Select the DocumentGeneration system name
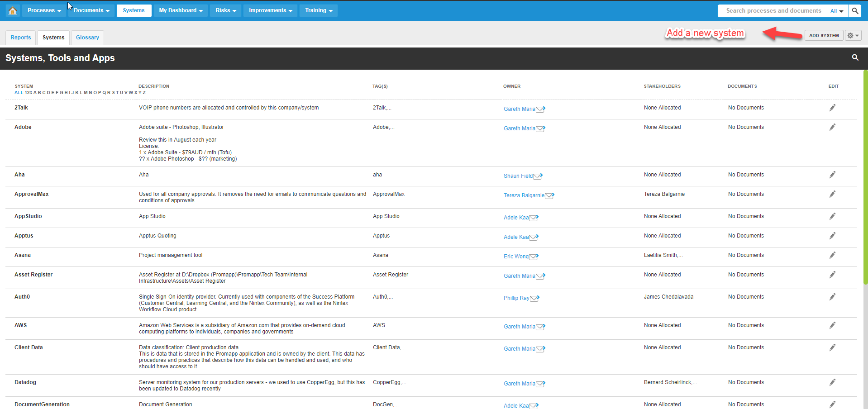This screenshot has width=868, height=409. coord(42,404)
